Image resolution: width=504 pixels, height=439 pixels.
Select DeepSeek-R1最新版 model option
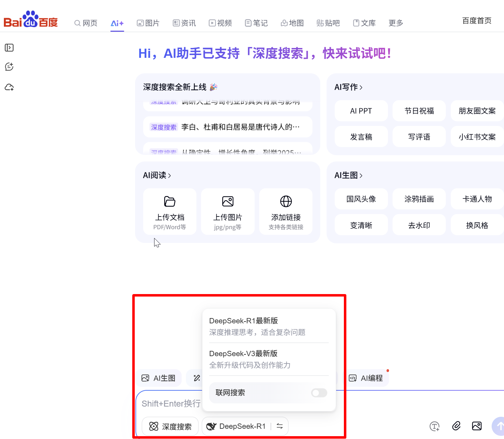pyautogui.click(x=269, y=326)
